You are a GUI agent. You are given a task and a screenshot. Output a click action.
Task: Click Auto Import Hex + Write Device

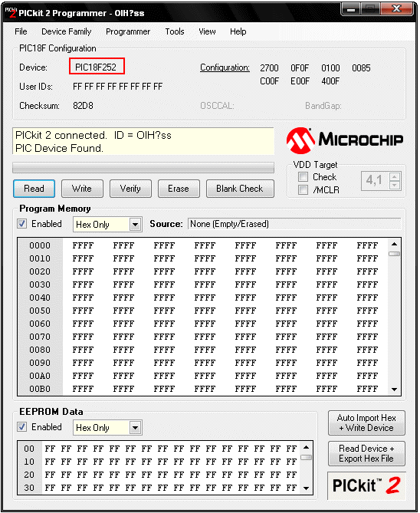tap(366, 423)
